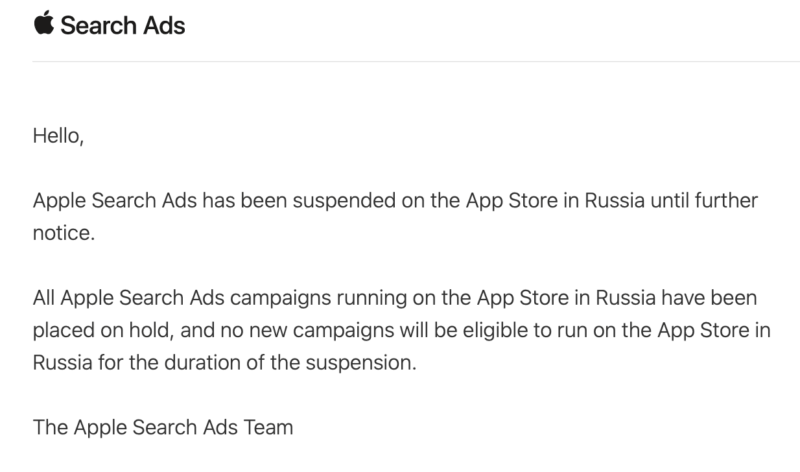The width and height of the screenshot is (800, 472).
Task: Click the words have been ending a line
Action: click(709, 298)
